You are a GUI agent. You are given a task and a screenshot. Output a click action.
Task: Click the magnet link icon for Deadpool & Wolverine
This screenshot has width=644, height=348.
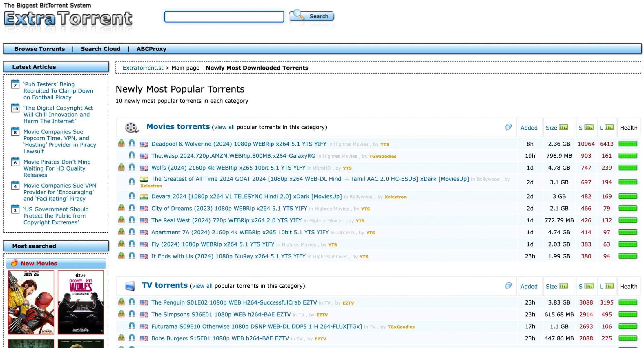click(x=132, y=143)
